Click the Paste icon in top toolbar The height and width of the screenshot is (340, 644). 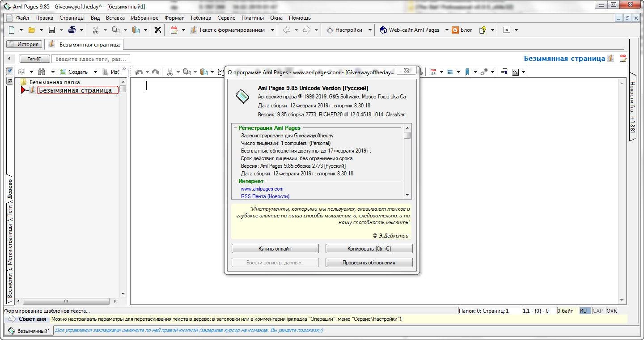pos(136,30)
